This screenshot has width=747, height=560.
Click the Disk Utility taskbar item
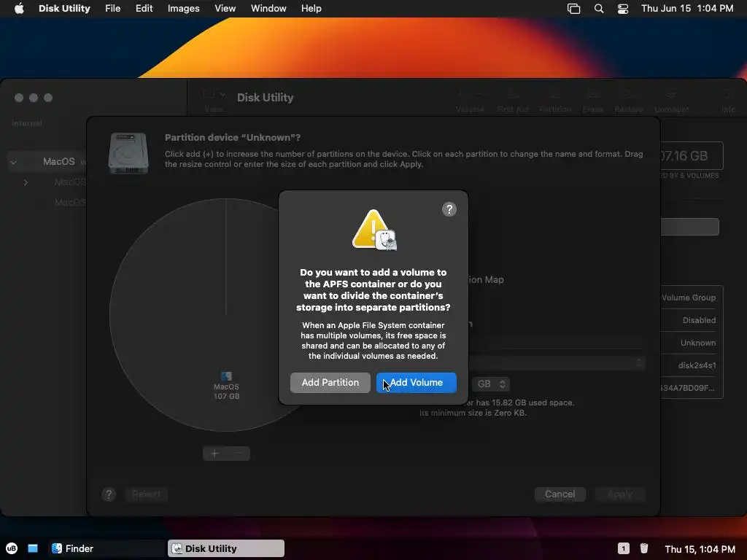pos(226,548)
